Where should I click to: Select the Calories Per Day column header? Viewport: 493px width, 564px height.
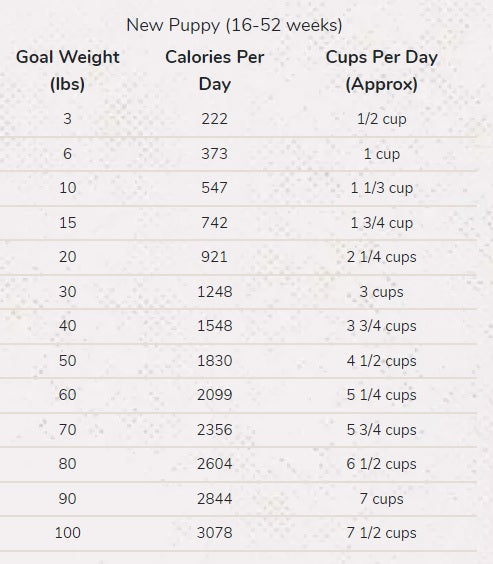215,70
